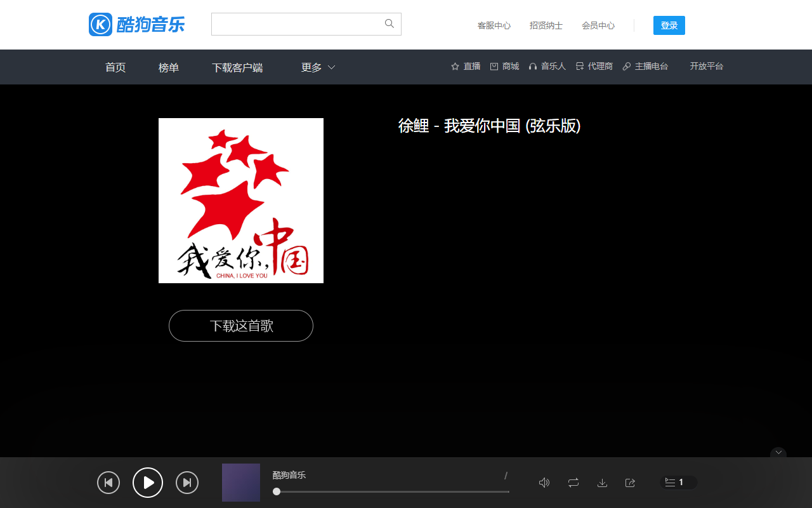Collapse the player bar with chevron
Screen dimensions: 812x508
point(778,453)
